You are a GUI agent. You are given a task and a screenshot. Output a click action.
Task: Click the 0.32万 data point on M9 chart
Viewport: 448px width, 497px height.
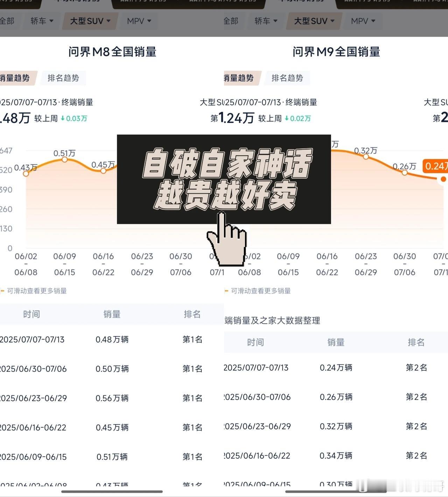pos(366,157)
